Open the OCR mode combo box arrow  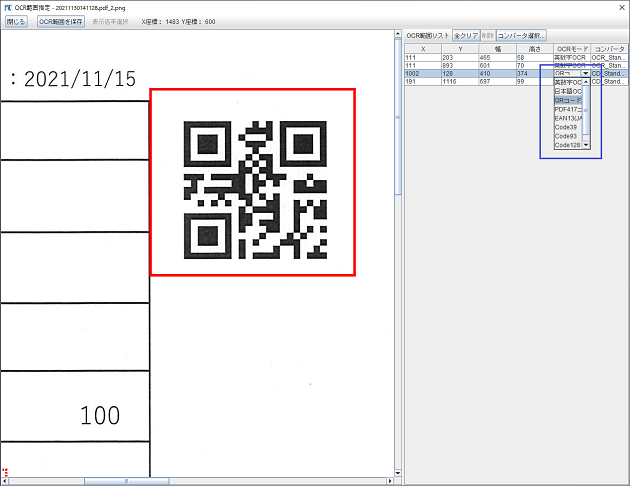[x=585, y=74]
